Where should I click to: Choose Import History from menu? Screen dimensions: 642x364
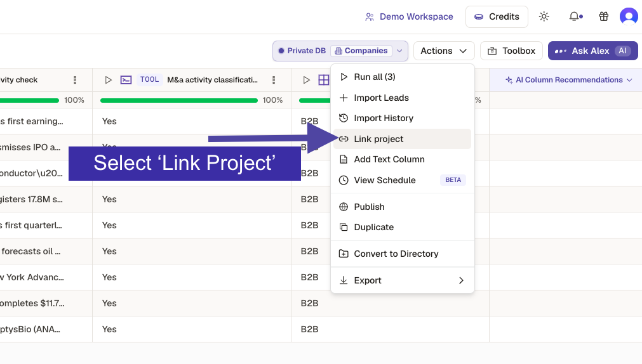[402, 118]
